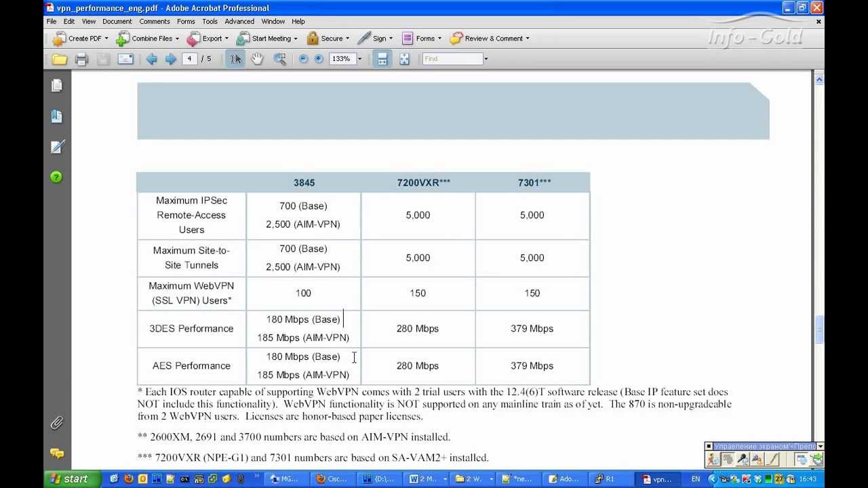This screenshot has height=488, width=868.
Task: Open the File menu
Action: pos(52,21)
